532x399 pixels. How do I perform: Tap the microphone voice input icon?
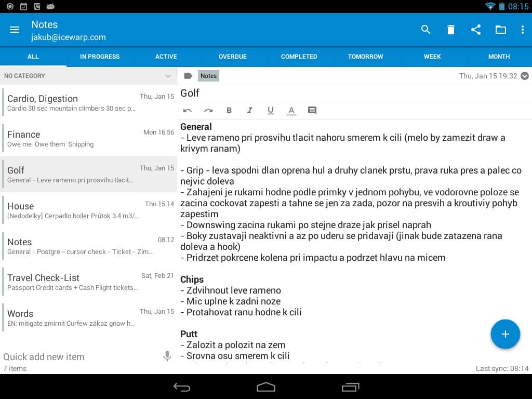(x=167, y=356)
